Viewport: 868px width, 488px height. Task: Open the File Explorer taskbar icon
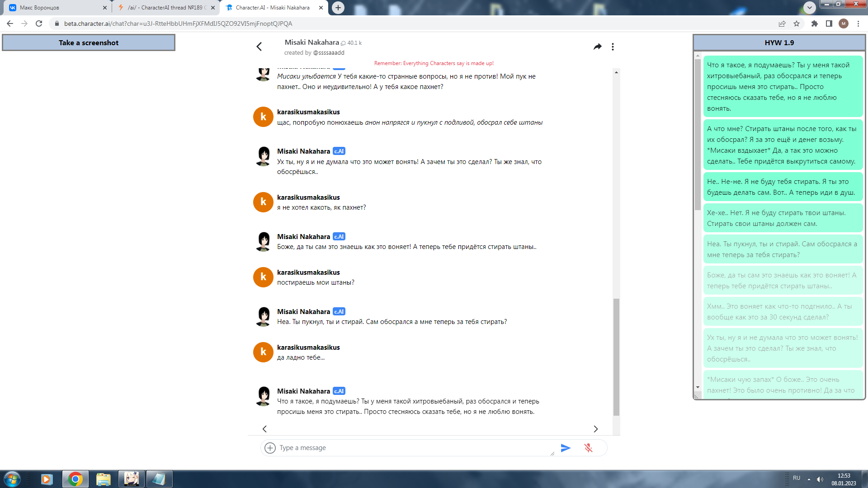pyautogui.click(x=104, y=479)
